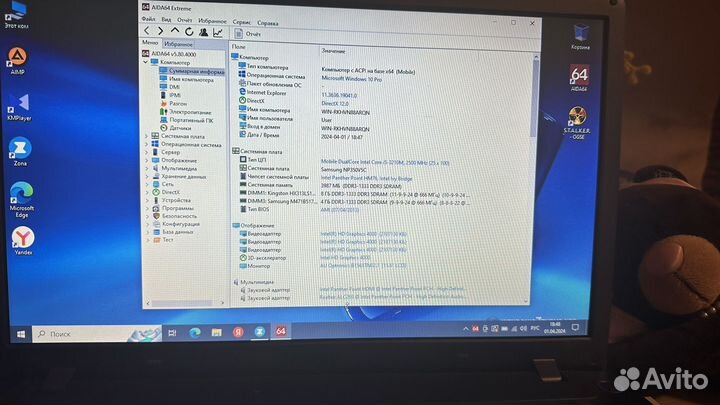Image resolution: width=720 pixels, height=405 pixels.
Task: Open the Сервис menu
Action: (242, 22)
